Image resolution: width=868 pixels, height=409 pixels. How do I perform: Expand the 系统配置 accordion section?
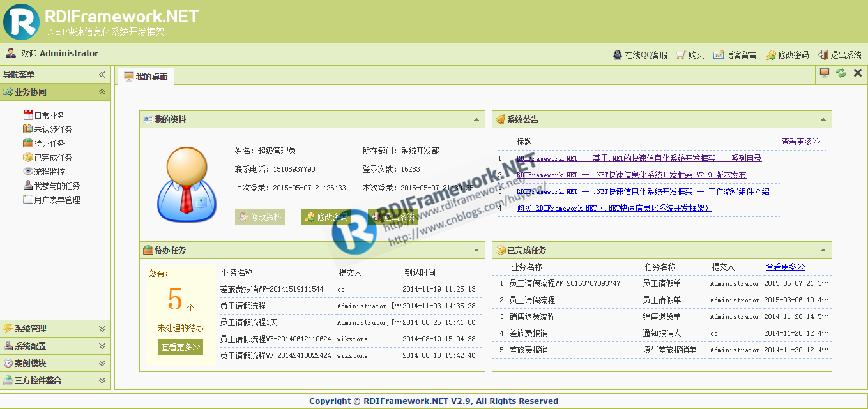tap(102, 346)
